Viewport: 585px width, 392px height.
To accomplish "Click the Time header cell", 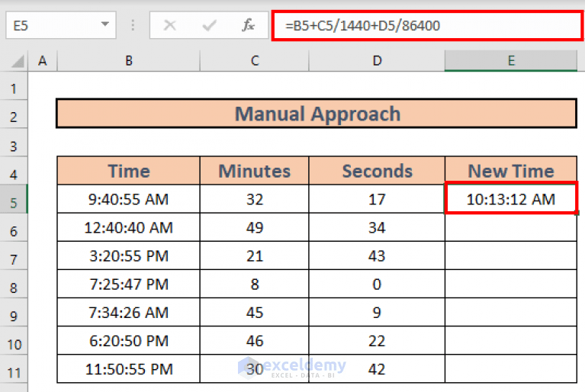I will click(x=129, y=171).
